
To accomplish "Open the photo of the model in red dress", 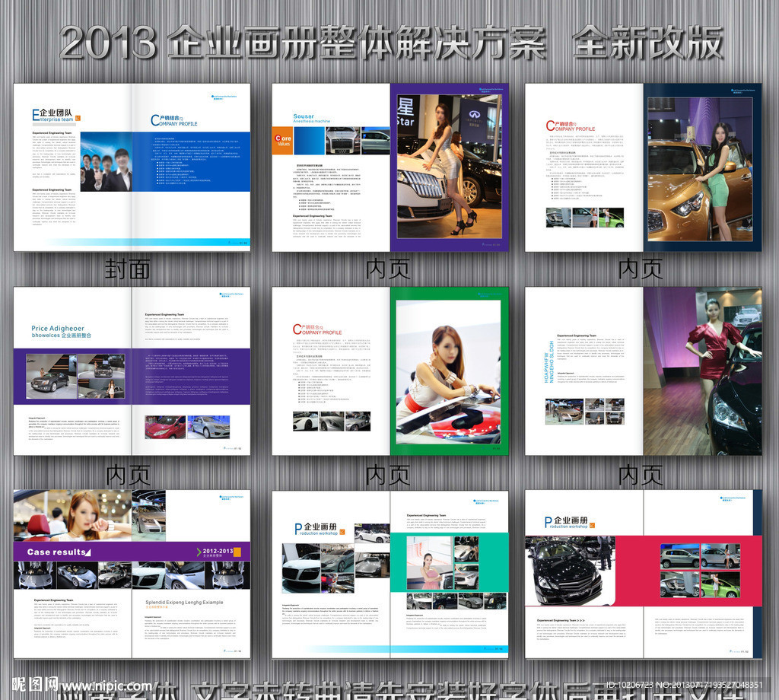I will 702,371.
